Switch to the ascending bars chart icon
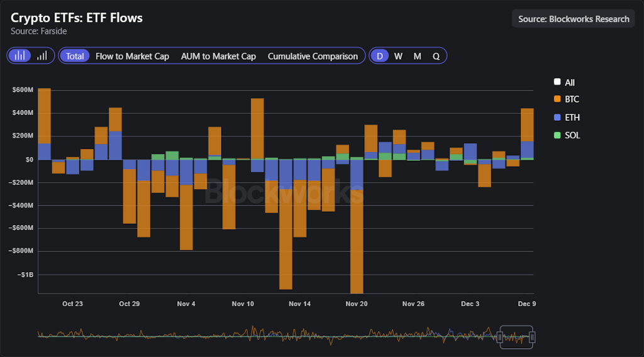 coord(42,56)
